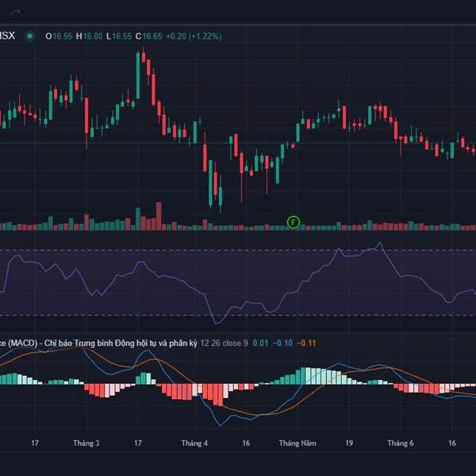Click the Tháng 6 date label
The height and width of the screenshot is (476, 476).
coord(401,443)
